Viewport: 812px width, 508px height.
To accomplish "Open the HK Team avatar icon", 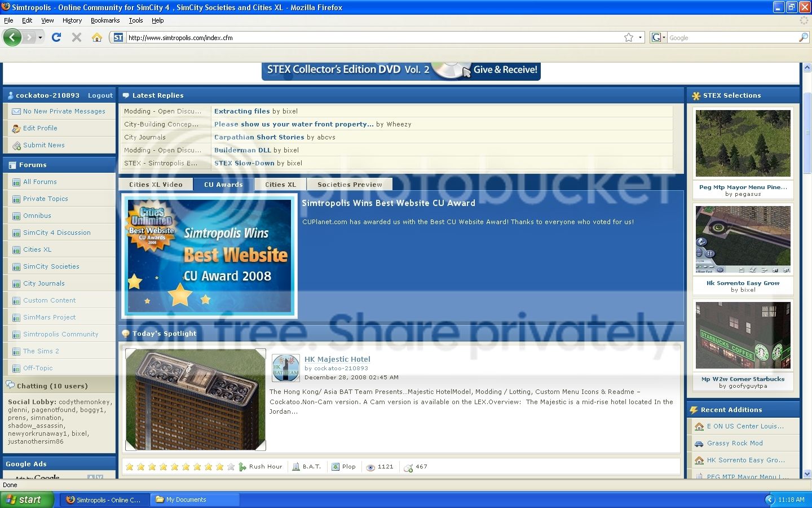I will [286, 368].
